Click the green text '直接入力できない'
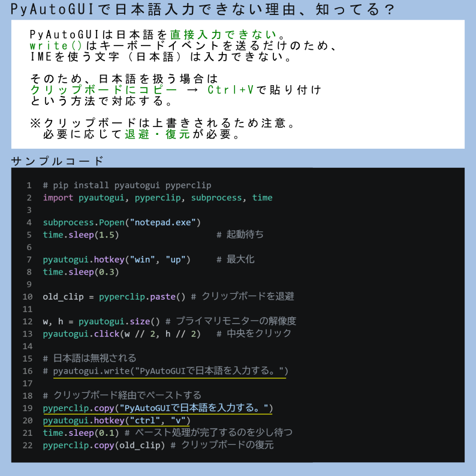 click(x=224, y=35)
